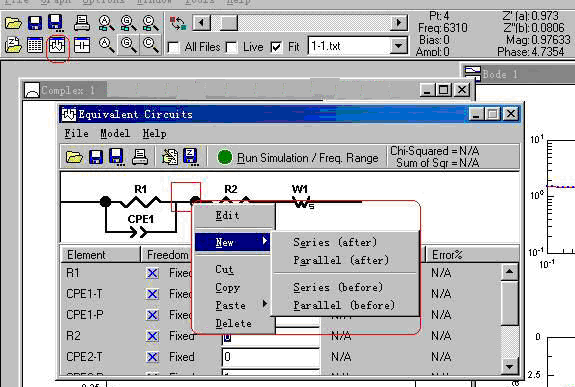Toggle the Live checkbox

pos(232,47)
